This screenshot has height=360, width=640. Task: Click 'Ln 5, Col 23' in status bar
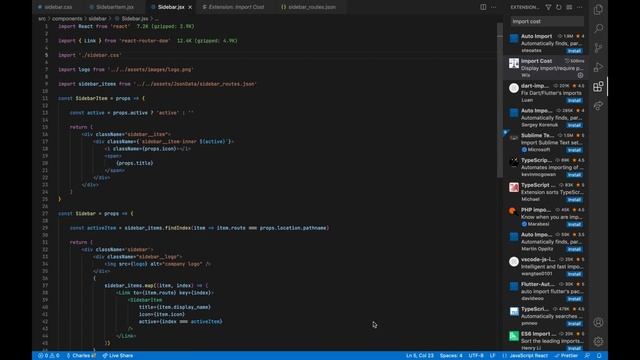click(420, 356)
